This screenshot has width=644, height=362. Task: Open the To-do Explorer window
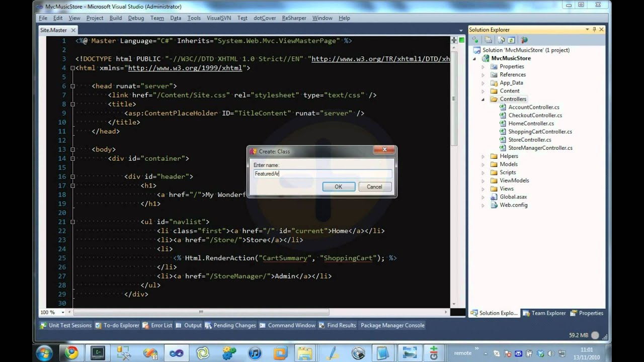point(117,325)
